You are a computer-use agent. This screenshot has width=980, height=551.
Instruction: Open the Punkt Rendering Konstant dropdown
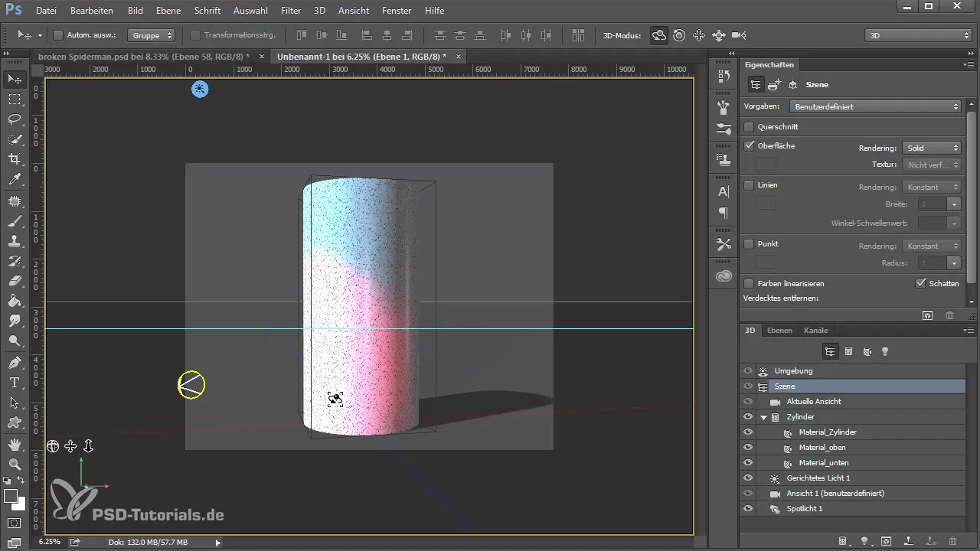click(x=931, y=246)
